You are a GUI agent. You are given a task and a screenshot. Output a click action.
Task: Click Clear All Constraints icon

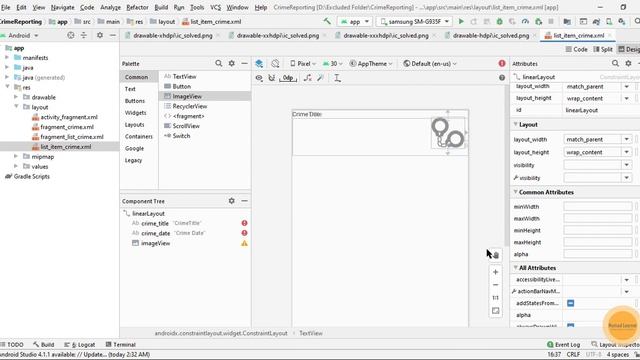pyautogui.click(x=308, y=78)
